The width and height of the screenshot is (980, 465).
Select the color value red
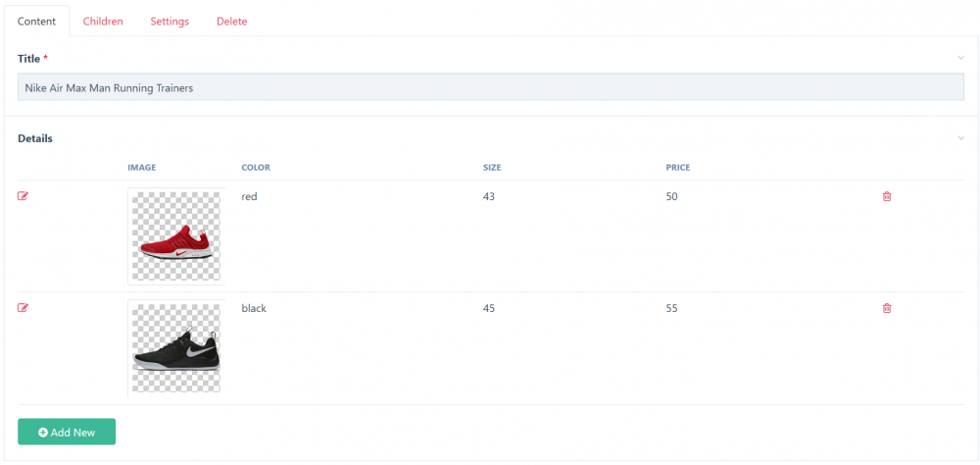coord(249,196)
